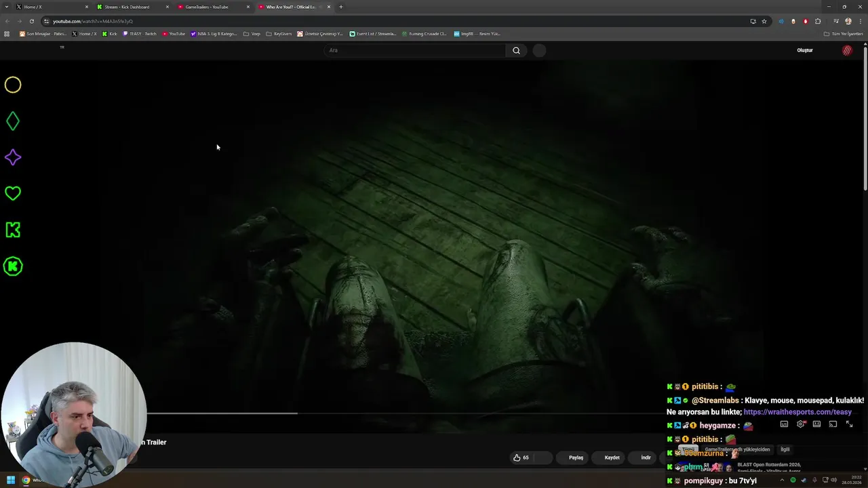Show hidden system tray icons
868x488 pixels.
coord(782,480)
